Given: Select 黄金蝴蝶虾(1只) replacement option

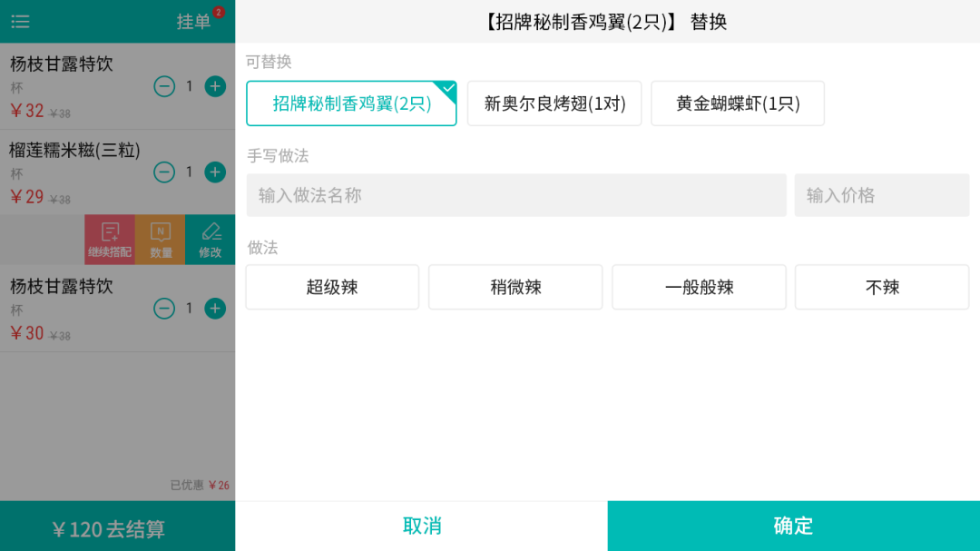Looking at the screenshot, I should (x=738, y=103).
